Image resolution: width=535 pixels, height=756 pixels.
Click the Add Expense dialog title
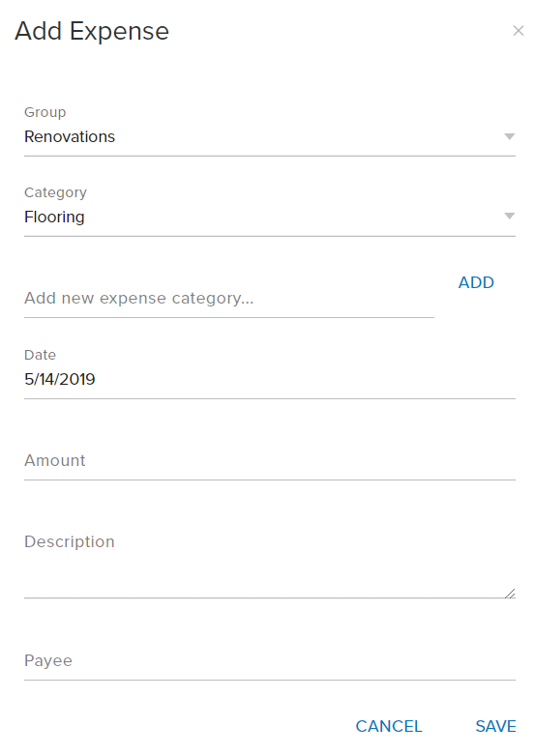[x=92, y=31]
